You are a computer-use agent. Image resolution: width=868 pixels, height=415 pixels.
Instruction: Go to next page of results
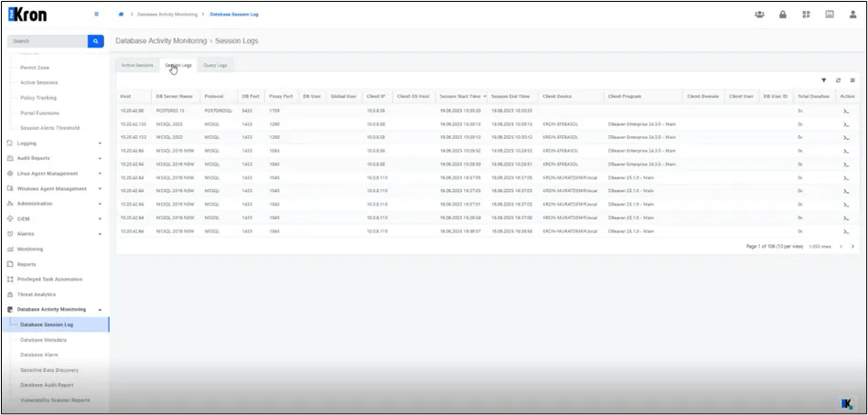click(x=852, y=246)
